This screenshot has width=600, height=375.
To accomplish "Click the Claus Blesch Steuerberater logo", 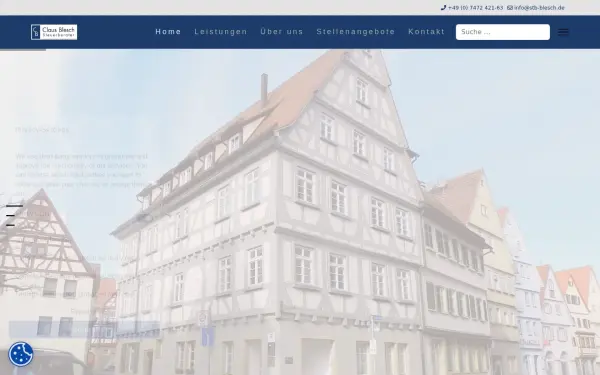I will click(x=54, y=32).
